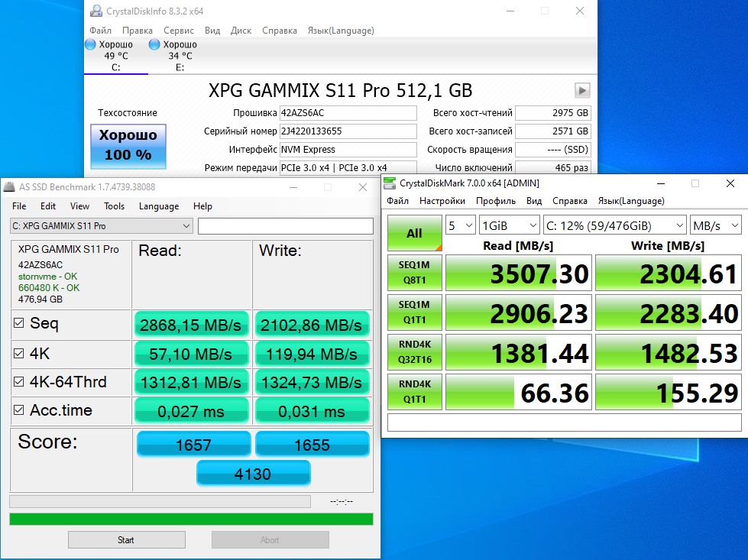Image resolution: width=748 pixels, height=560 pixels.
Task: Click the total score 4130
Action: tap(254, 474)
